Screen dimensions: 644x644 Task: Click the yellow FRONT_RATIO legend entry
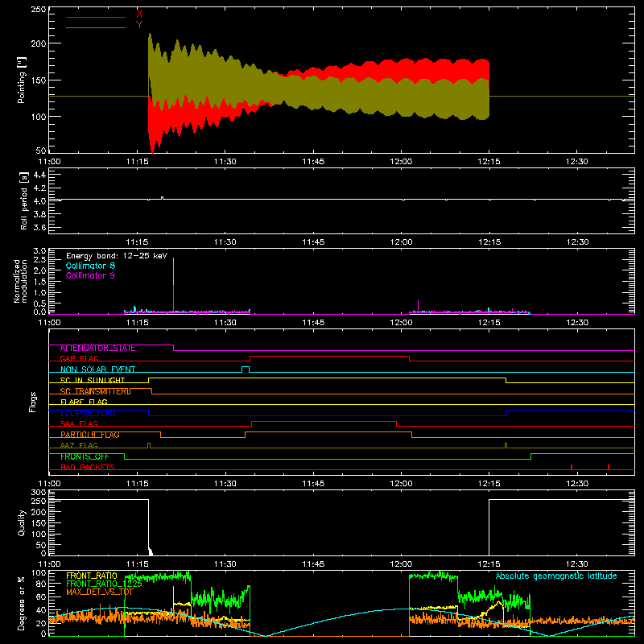(92, 576)
